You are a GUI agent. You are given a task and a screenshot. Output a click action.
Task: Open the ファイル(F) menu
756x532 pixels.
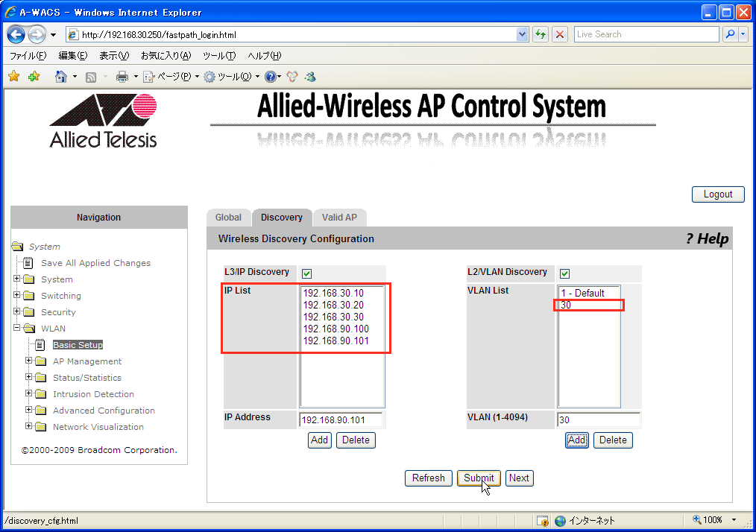[x=28, y=56]
